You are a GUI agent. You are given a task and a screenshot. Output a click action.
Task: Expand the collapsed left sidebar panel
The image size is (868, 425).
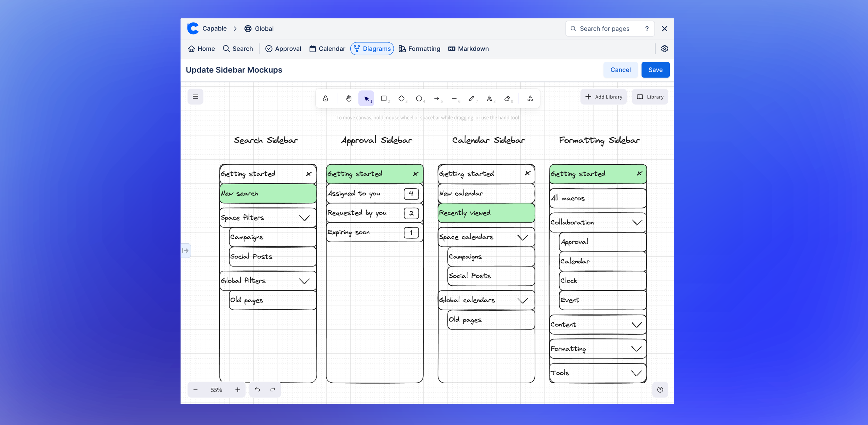pyautogui.click(x=186, y=251)
